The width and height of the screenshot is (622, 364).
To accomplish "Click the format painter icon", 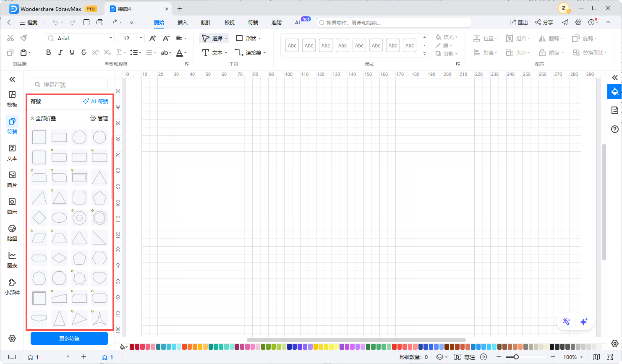I will tap(24, 38).
